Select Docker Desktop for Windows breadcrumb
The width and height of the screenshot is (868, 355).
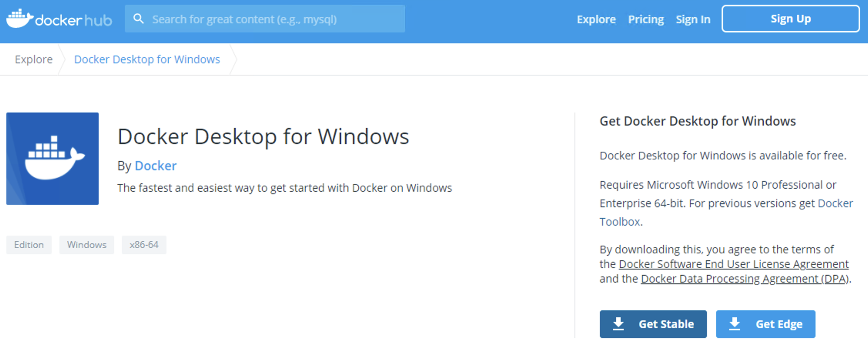click(x=147, y=59)
